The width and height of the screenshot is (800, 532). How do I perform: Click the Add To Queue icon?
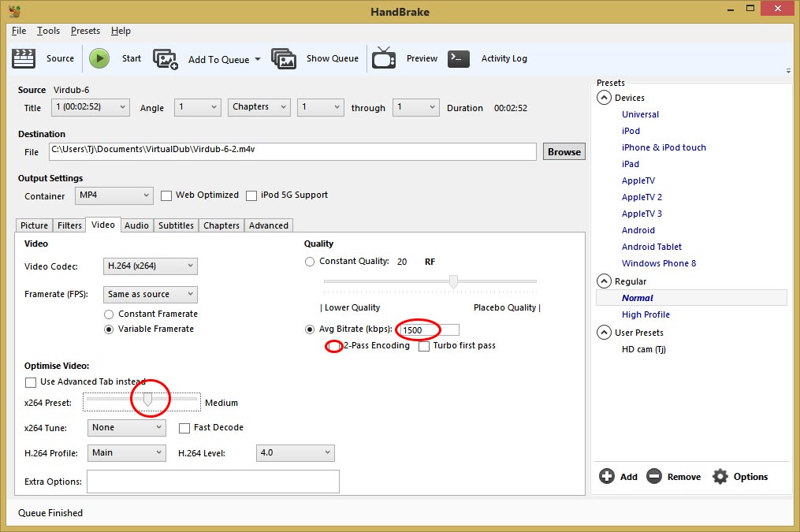click(x=166, y=59)
